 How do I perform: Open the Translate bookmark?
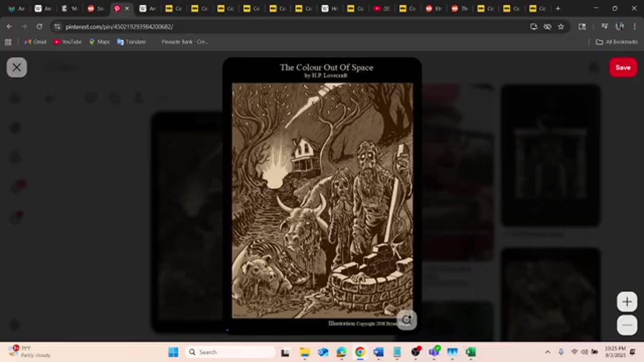pyautogui.click(x=131, y=42)
